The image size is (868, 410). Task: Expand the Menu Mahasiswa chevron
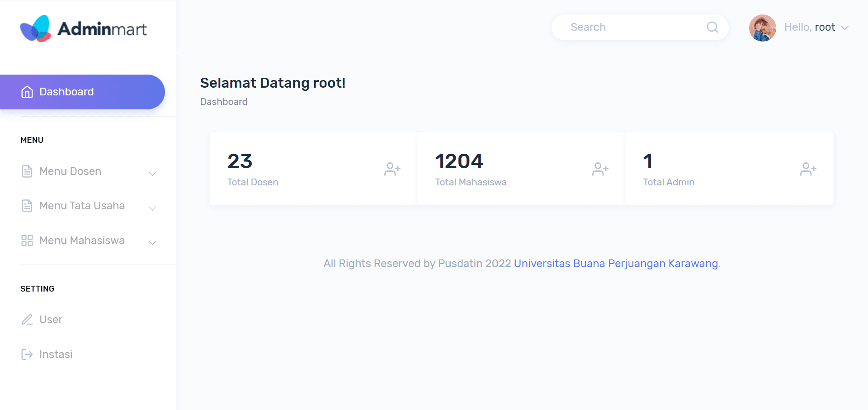pyautogui.click(x=152, y=243)
